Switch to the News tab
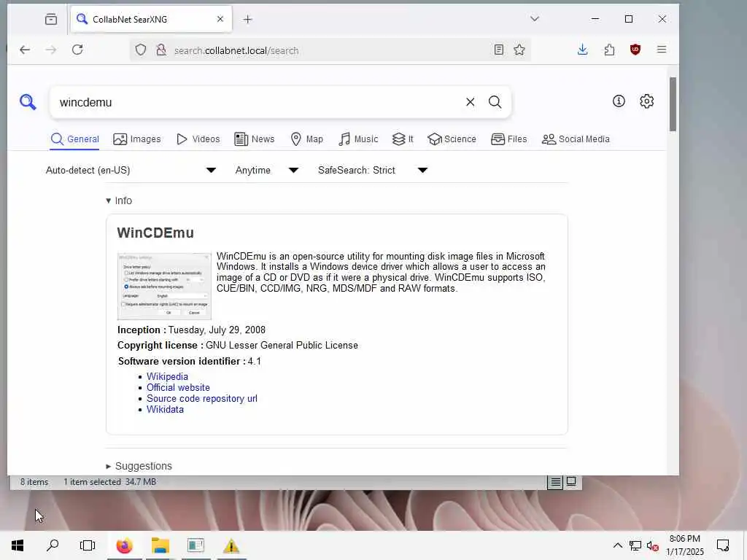 255,139
